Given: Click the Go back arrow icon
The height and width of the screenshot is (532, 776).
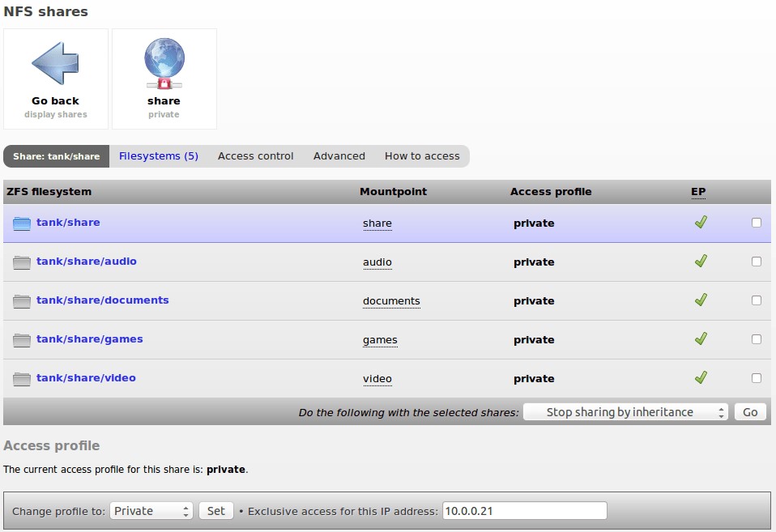Looking at the screenshot, I should pos(55,63).
